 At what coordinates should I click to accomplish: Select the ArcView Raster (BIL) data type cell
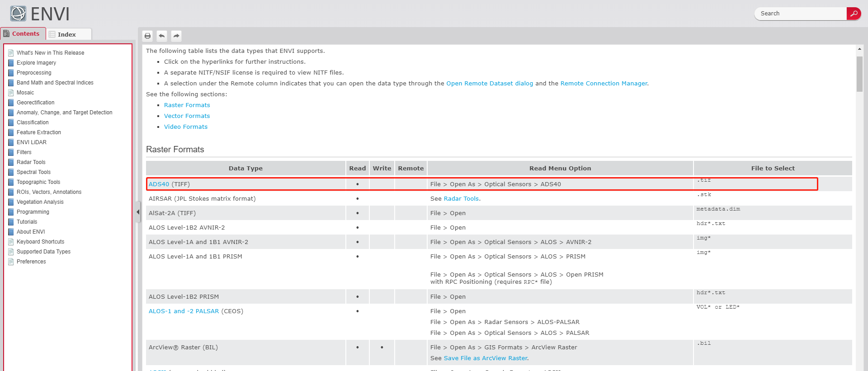tap(246, 352)
